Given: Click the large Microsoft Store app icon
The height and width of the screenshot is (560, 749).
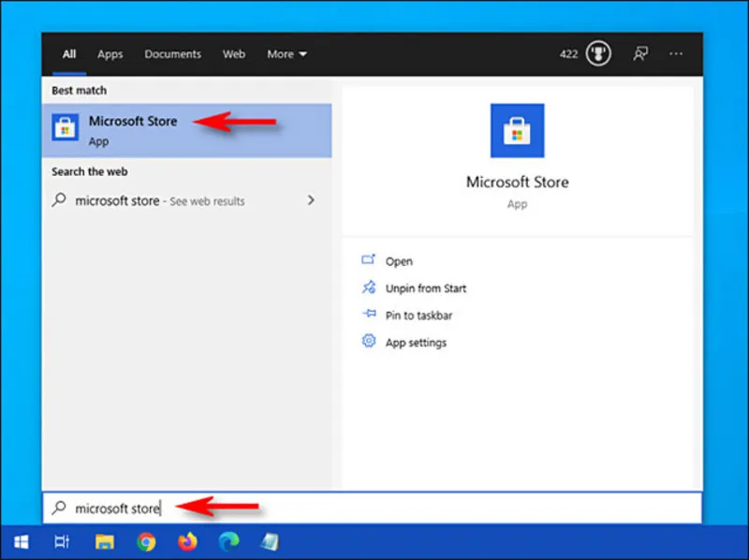Looking at the screenshot, I should click(517, 131).
